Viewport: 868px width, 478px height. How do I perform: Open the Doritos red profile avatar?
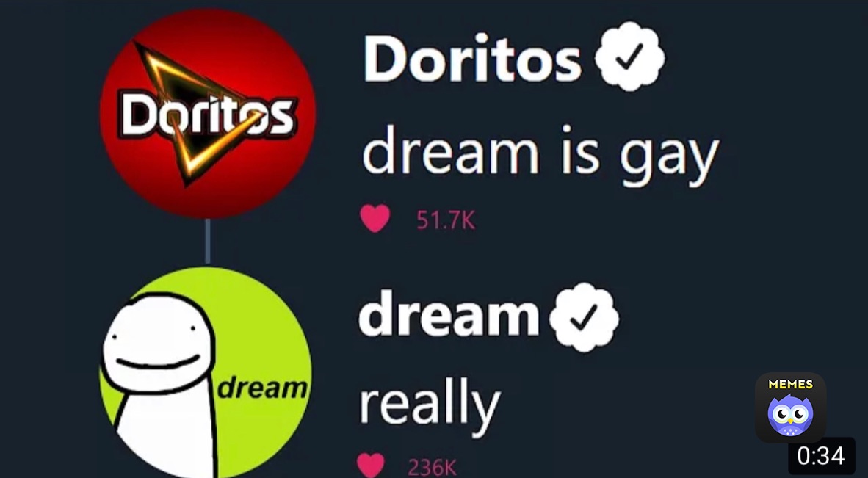tap(208, 113)
